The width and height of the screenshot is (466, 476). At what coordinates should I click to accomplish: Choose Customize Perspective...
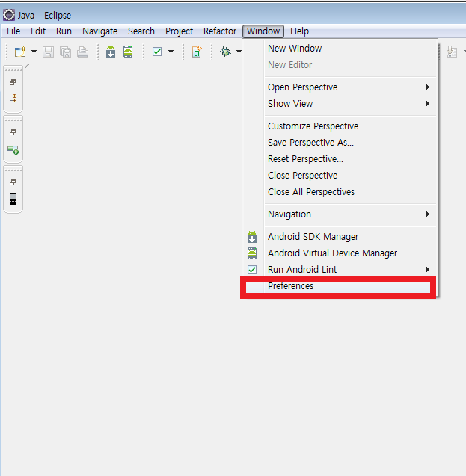pos(340,126)
